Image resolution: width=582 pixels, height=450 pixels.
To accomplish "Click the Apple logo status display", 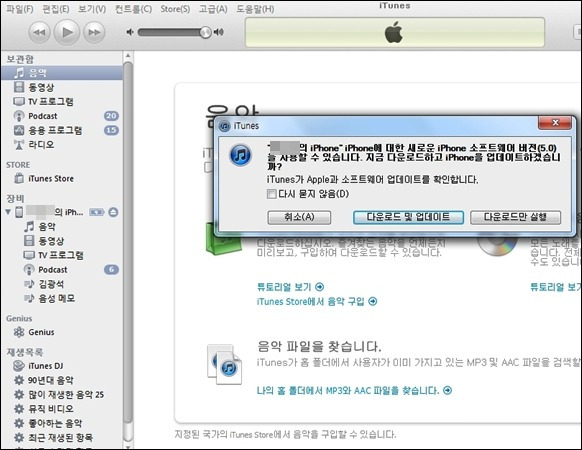I will coord(395,32).
